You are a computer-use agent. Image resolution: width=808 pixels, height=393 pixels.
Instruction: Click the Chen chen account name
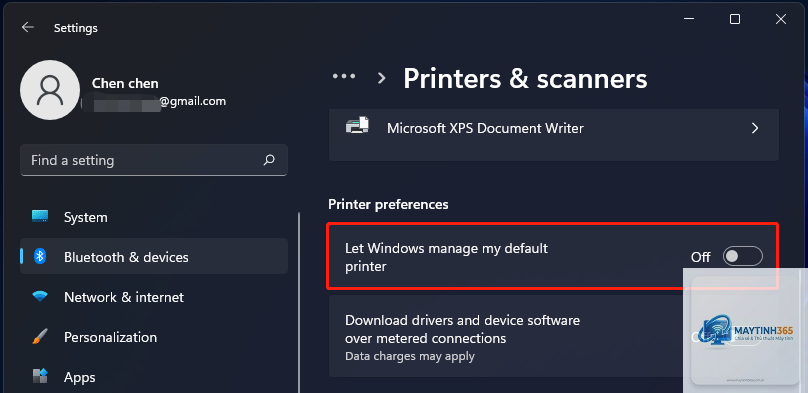125,83
